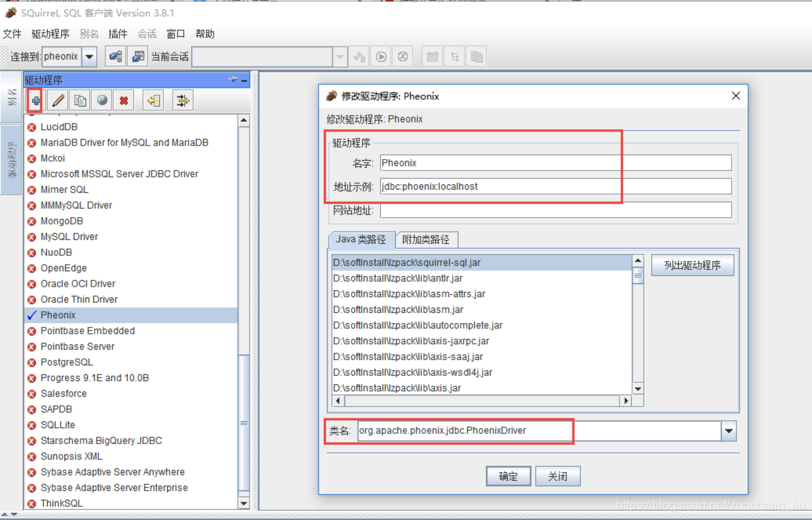Click the 列出驱动程序 button
This screenshot has width=812, height=520.
[x=692, y=265]
